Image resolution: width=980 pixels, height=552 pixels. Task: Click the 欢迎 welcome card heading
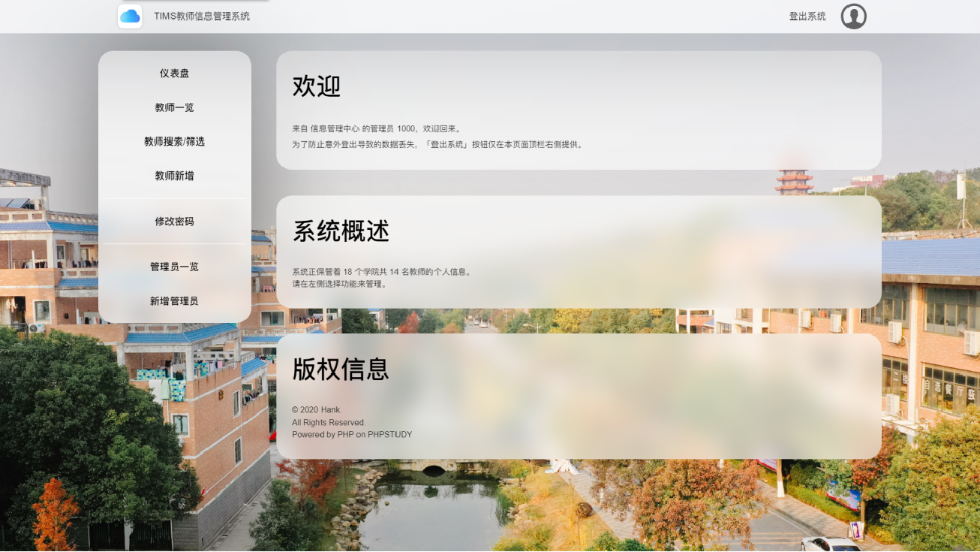coord(317,86)
